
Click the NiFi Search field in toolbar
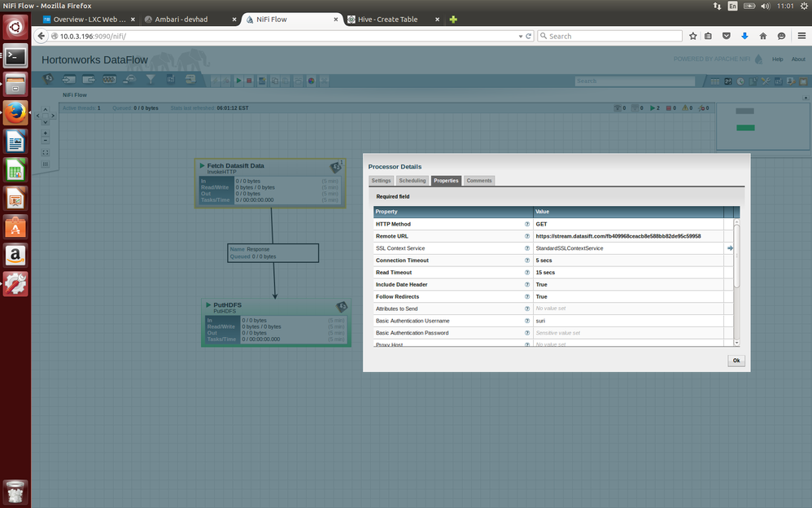coord(635,81)
